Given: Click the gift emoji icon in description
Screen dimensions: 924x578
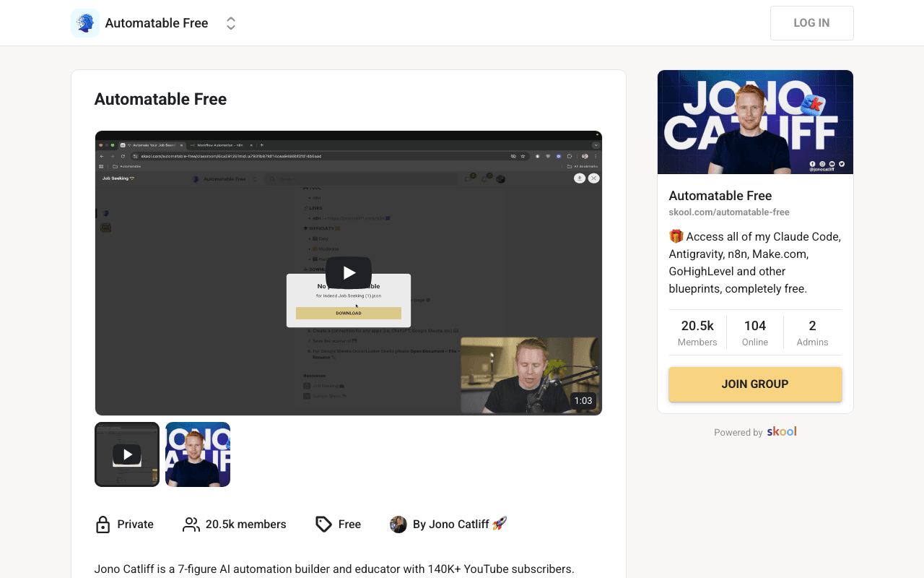Looking at the screenshot, I should [x=676, y=236].
